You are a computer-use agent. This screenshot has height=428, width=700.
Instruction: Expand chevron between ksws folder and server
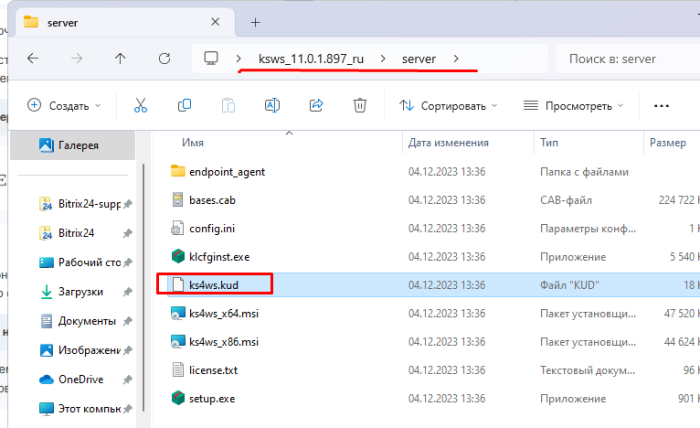[x=383, y=58]
